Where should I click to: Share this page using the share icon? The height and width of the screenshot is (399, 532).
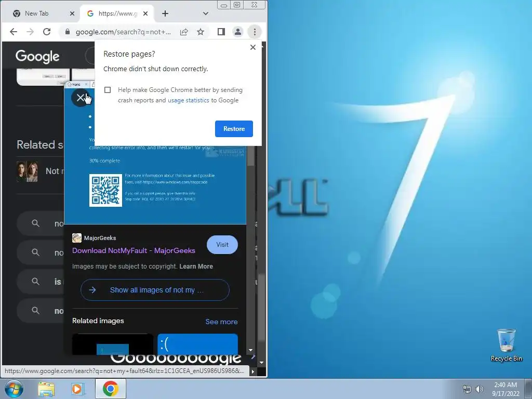[x=184, y=32]
